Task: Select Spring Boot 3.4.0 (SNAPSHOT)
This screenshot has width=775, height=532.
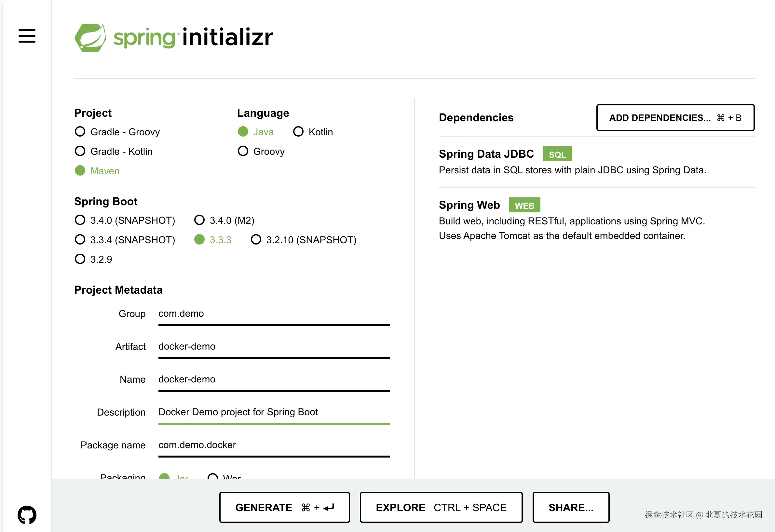Action: [x=80, y=220]
